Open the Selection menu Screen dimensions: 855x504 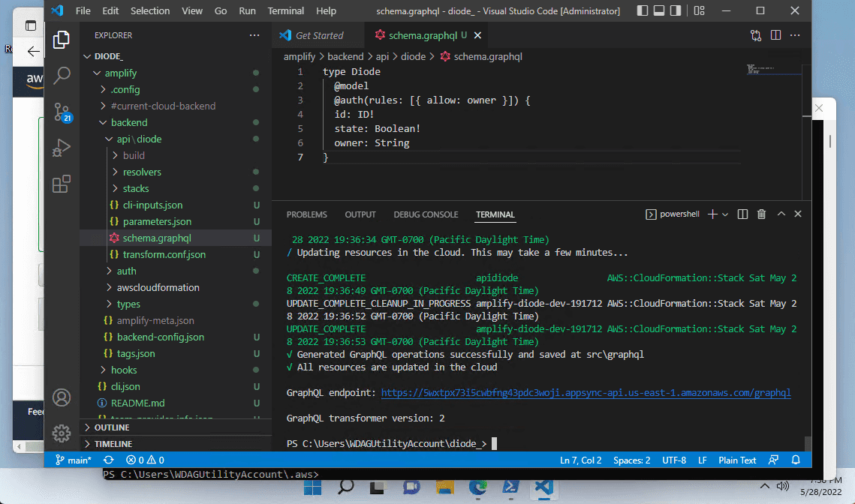tap(150, 11)
